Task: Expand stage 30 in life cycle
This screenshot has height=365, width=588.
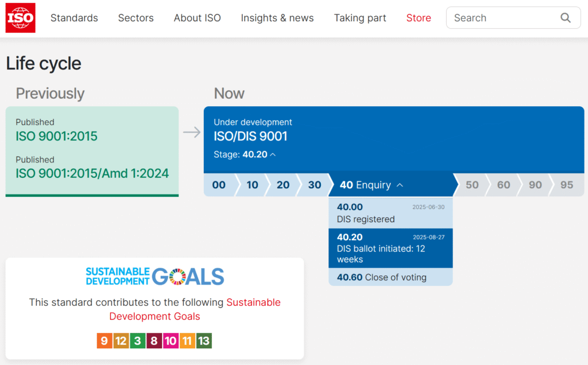Action: click(314, 185)
